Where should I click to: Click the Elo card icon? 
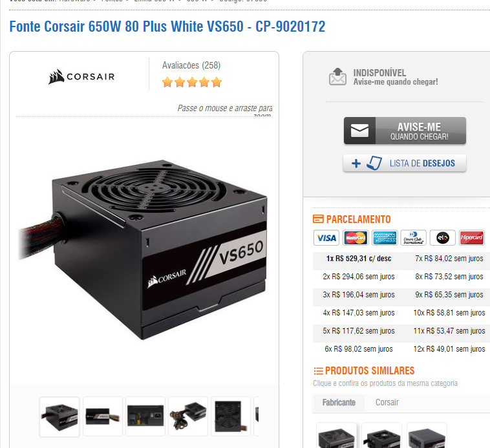(x=443, y=238)
